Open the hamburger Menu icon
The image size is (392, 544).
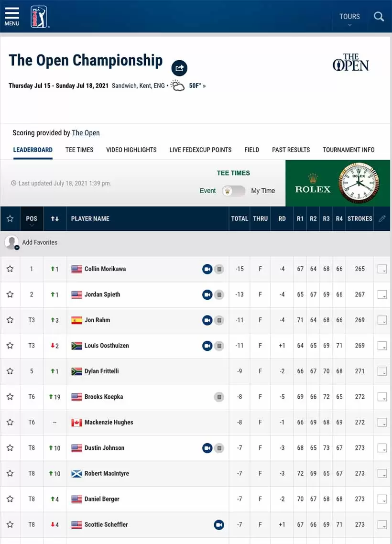tap(11, 16)
